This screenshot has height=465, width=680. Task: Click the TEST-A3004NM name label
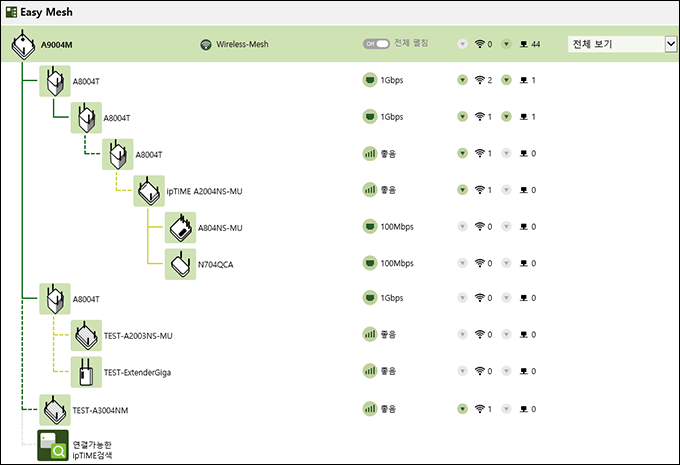coord(100,410)
